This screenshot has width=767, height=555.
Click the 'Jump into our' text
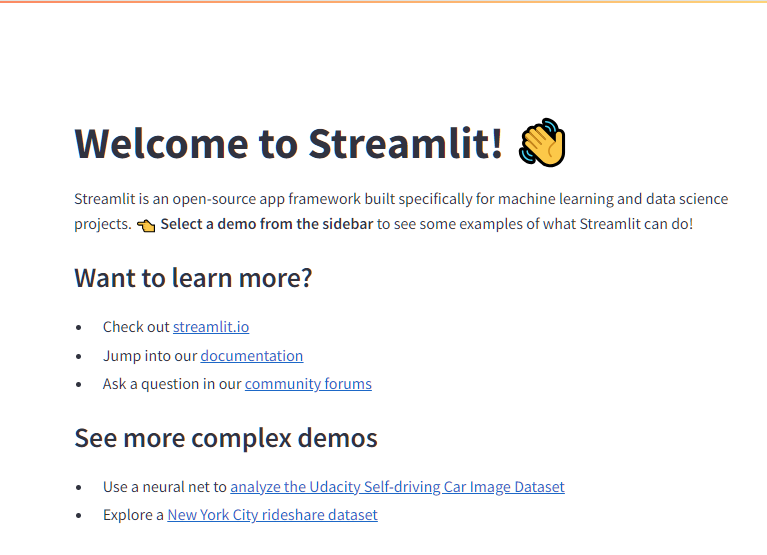tap(150, 355)
